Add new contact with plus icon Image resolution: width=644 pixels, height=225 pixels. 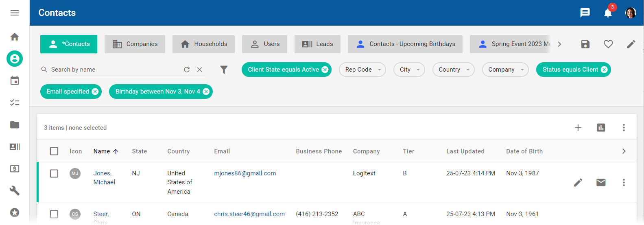[578, 128]
